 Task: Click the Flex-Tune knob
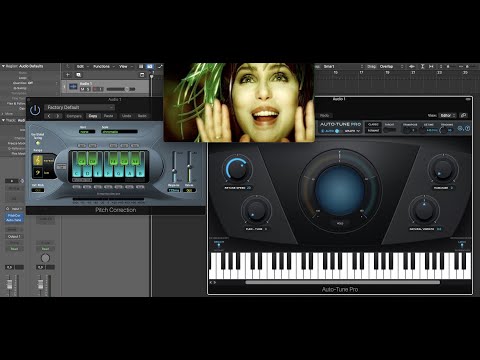pos(256,210)
